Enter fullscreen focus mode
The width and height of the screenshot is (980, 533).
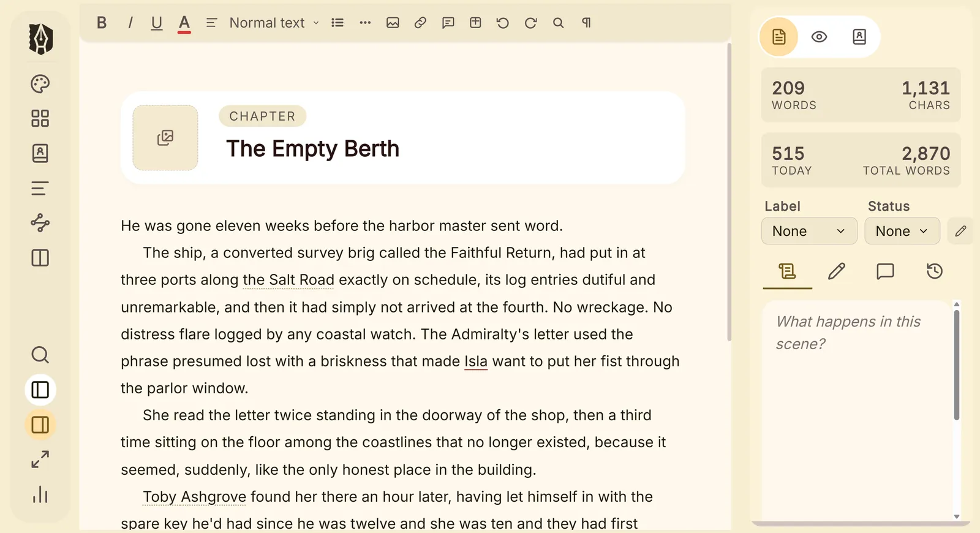click(40, 459)
